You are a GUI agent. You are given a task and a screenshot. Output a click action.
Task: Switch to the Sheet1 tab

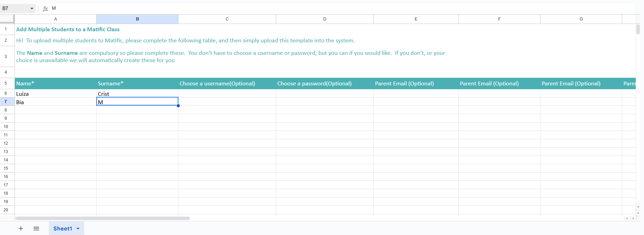[x=62, y=228]
